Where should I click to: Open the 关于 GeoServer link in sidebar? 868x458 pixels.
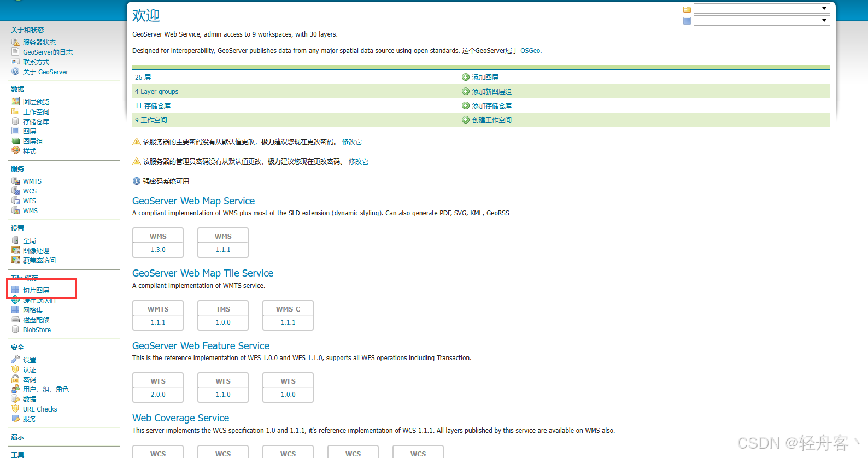45,72
